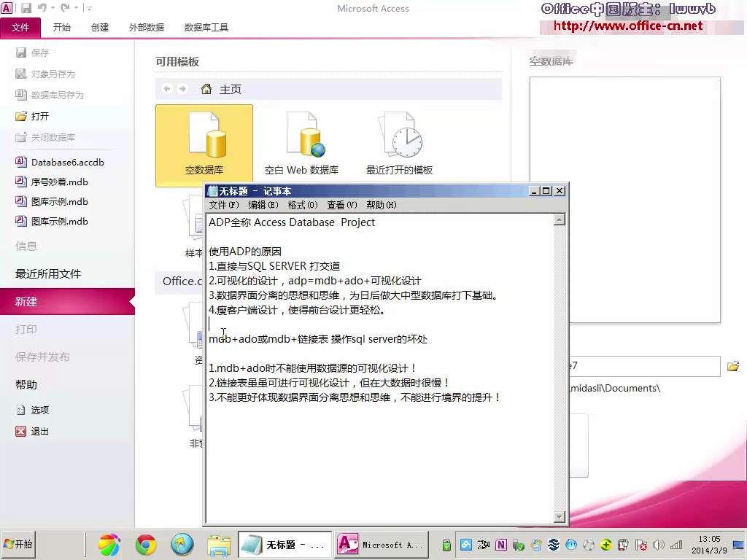Select 保存并发布 in backstage sidebar

tap(42, 357)
